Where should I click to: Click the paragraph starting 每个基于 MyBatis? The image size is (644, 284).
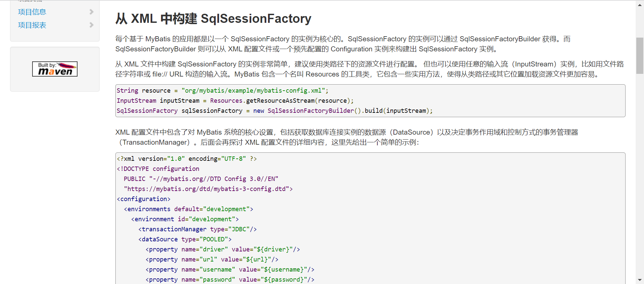point(342,44)
